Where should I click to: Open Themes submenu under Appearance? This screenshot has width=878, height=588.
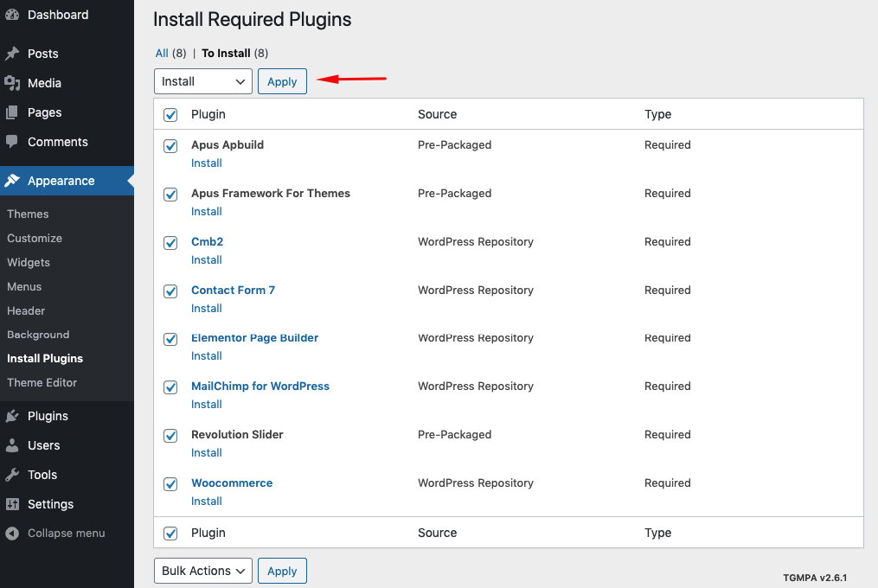point(28,214)
